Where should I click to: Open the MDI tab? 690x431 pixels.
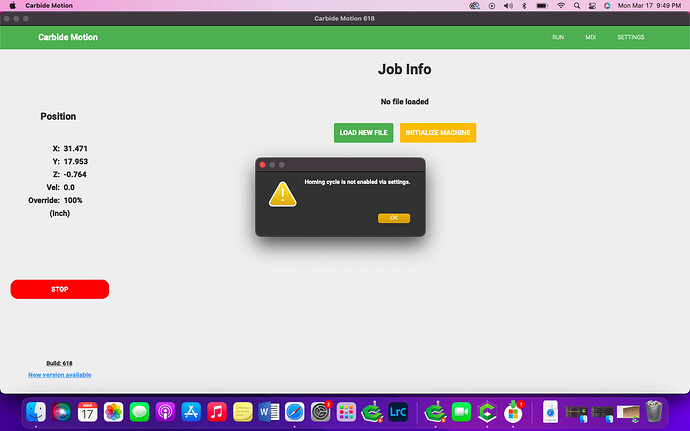coord(591,37)
